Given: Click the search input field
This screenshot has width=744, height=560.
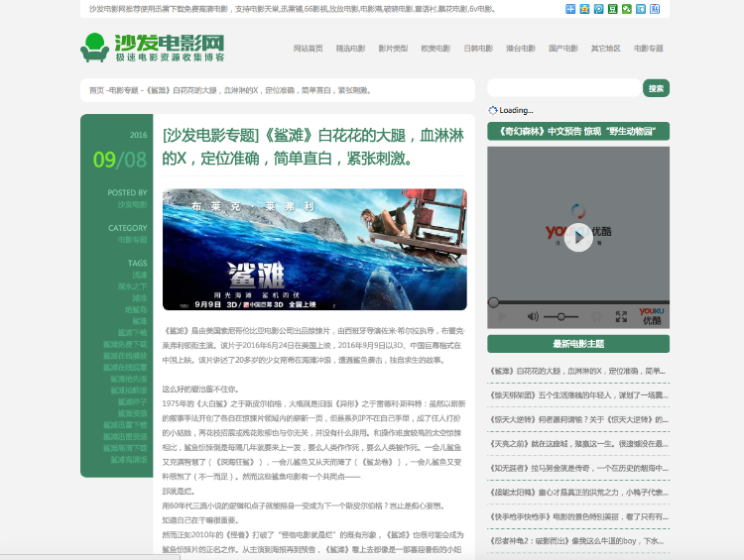Looking at the screenshot, I should point(563,88).
